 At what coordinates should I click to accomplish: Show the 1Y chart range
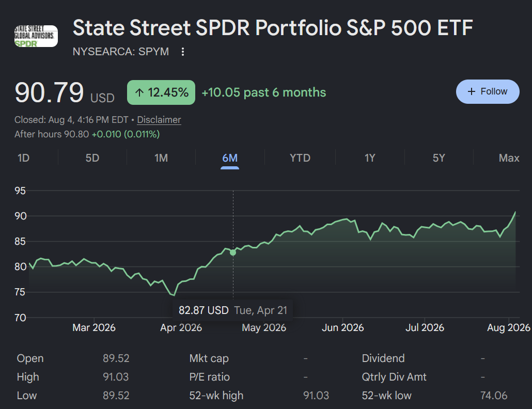pos(370,158)
